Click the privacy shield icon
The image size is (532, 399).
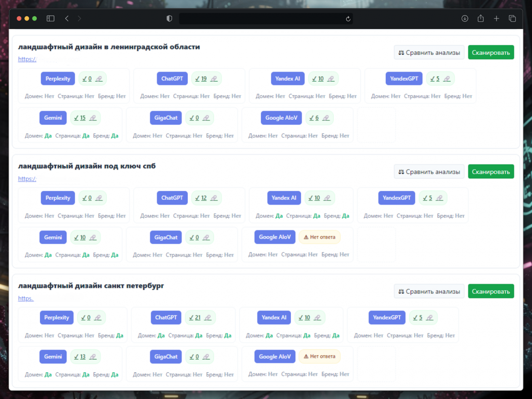click(169, 18)
